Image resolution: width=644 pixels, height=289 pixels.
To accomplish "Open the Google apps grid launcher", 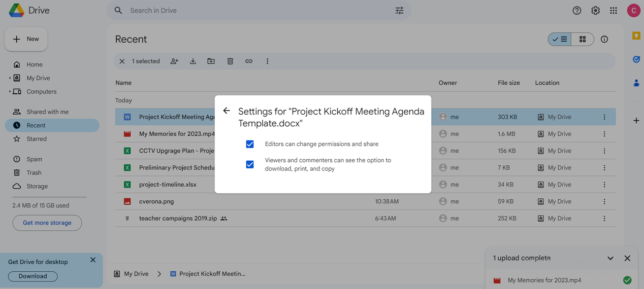I will pyautogui.click(x=614, y=10).
